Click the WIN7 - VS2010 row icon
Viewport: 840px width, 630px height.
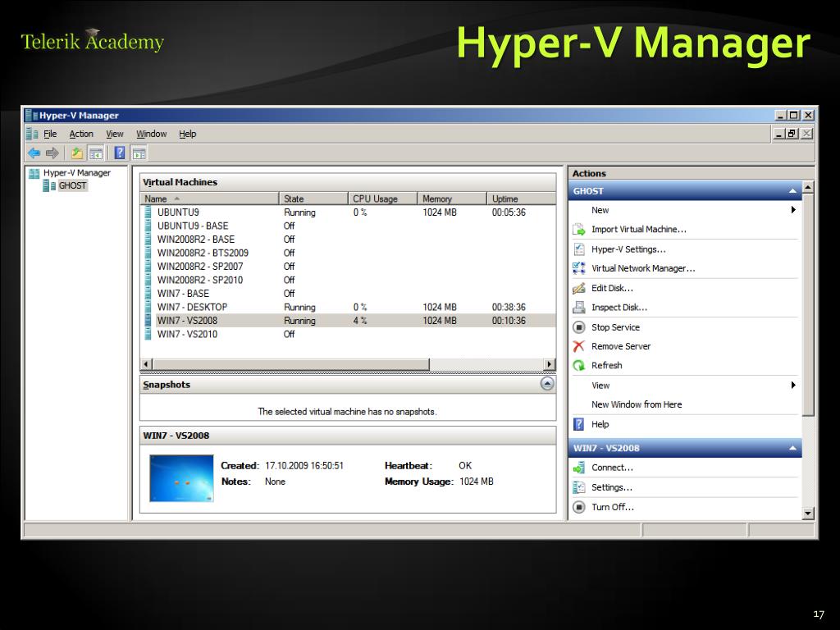(x=148, y=335)
